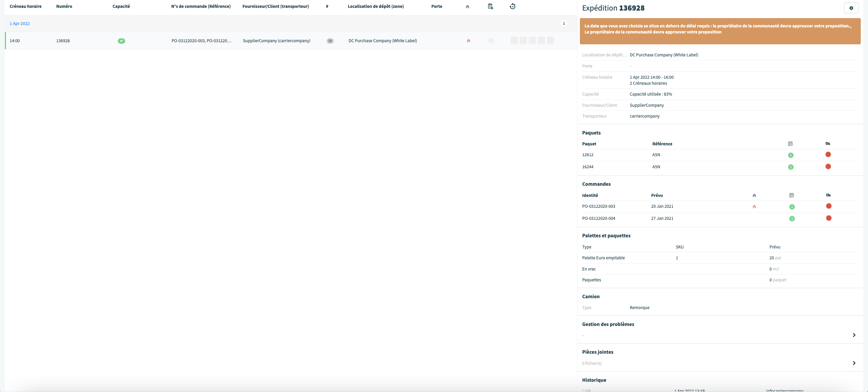Click red priority arrow in row 136928
Viewport: 868px width, 392px height.
coord(468,41)
